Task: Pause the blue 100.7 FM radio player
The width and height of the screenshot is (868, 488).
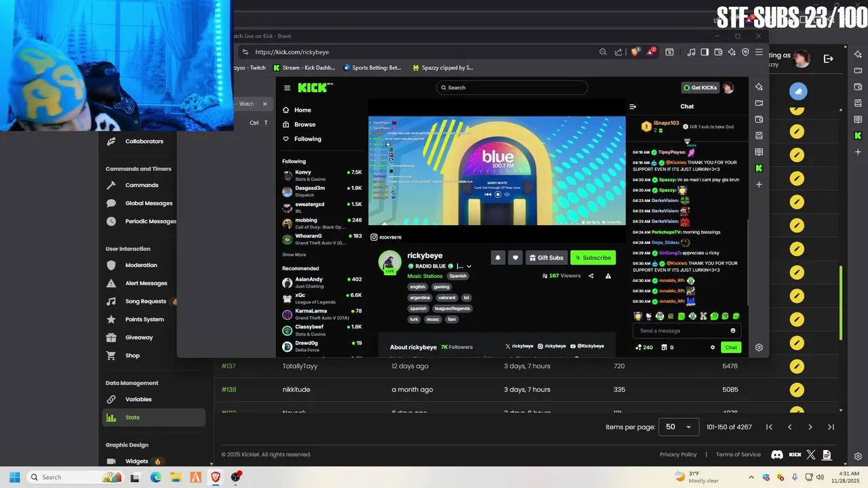Action: [498, 195]
